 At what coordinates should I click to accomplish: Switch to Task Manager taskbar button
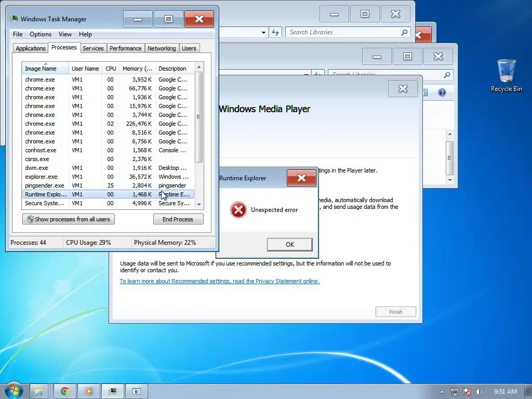click(112, 391)
